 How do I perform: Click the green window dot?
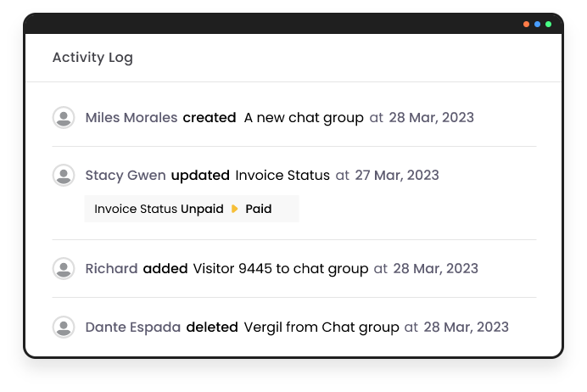point(549,24)
